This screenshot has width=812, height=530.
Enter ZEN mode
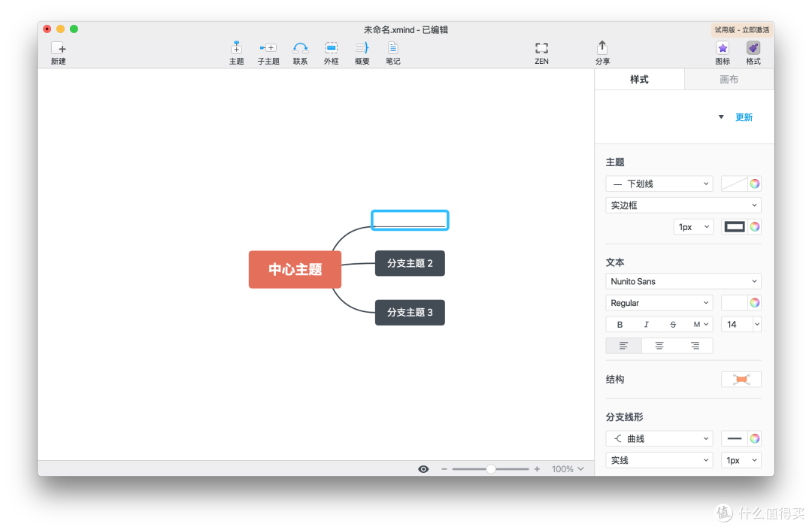pyautogui.click(x=541, y=48)
